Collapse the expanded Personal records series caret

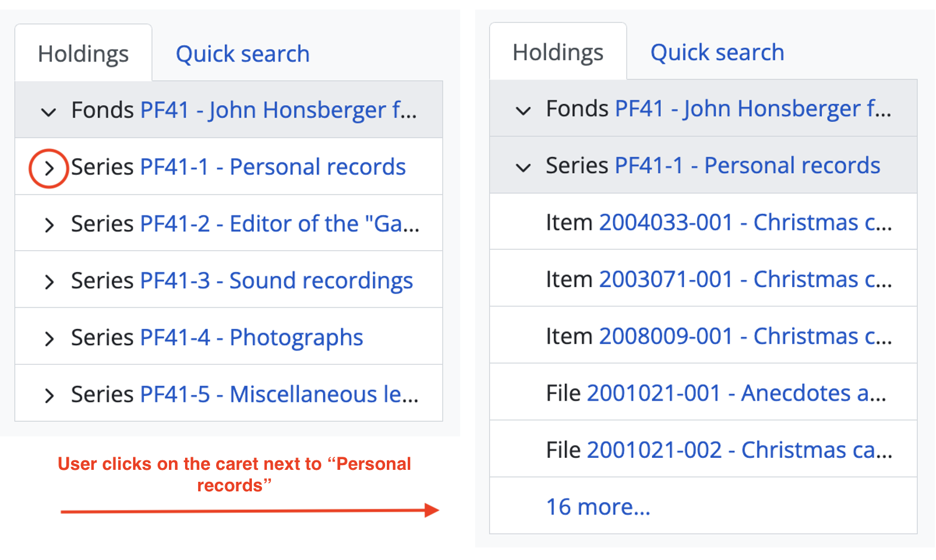[x=523, y=167]
